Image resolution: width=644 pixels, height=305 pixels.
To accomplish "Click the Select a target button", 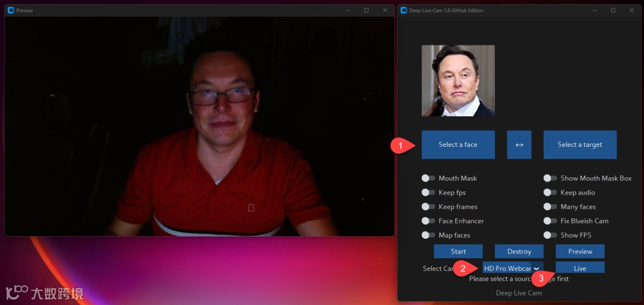I will (x=580, y=144).
